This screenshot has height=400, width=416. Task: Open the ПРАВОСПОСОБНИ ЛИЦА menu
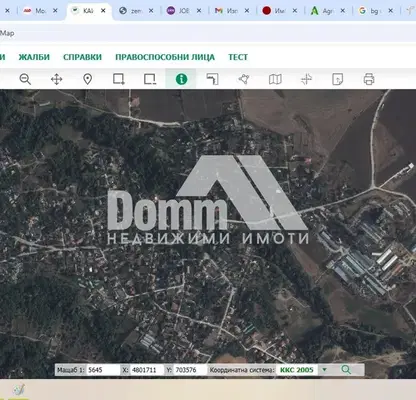pos(165,57)
